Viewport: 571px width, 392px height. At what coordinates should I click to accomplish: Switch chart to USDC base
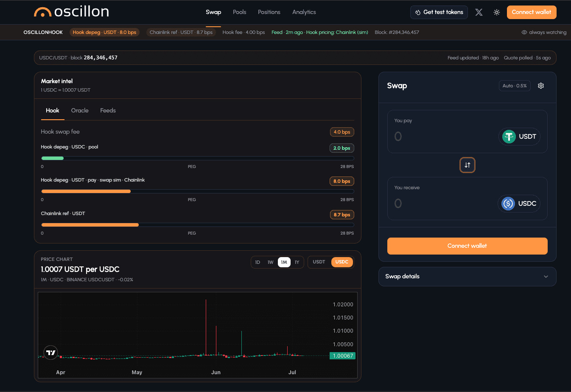342,262
